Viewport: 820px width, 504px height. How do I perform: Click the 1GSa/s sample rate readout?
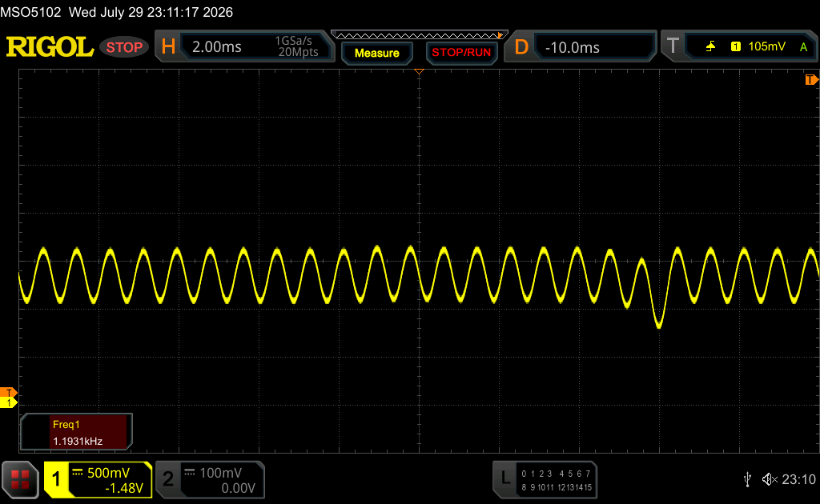coord(293,41)
